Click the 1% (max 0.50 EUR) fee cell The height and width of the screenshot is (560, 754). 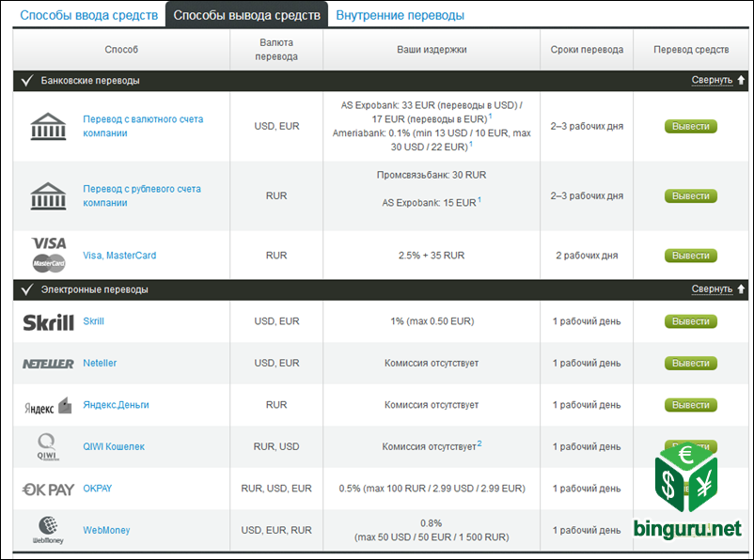point(432,321)
